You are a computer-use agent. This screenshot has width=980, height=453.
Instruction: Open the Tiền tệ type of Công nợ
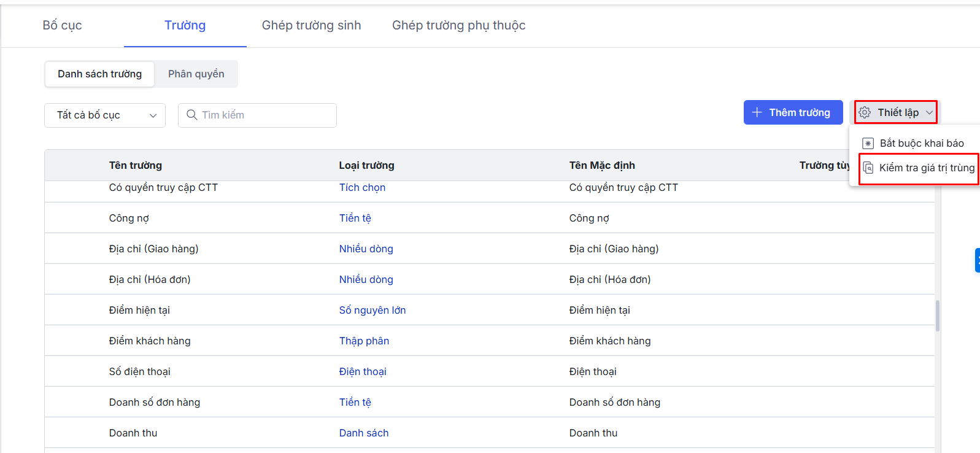pos(355,218)
